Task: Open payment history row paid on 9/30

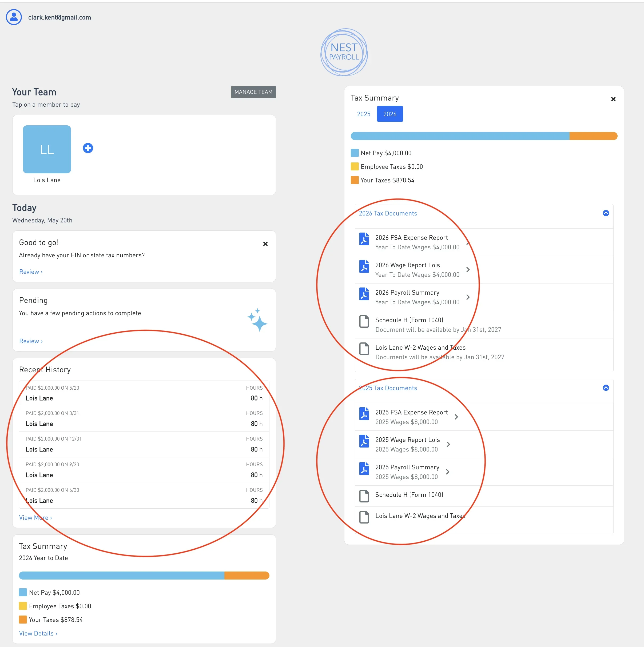Action: click(144, 470)
